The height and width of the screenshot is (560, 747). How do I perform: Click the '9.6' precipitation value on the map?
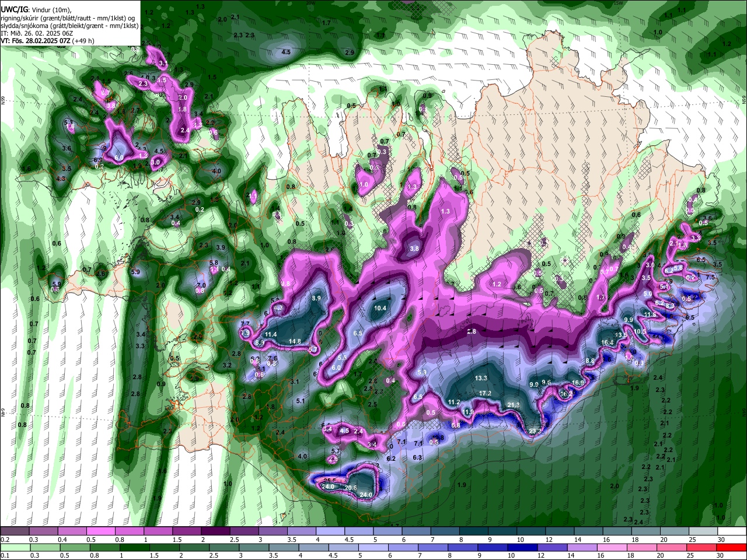point(546,382)
